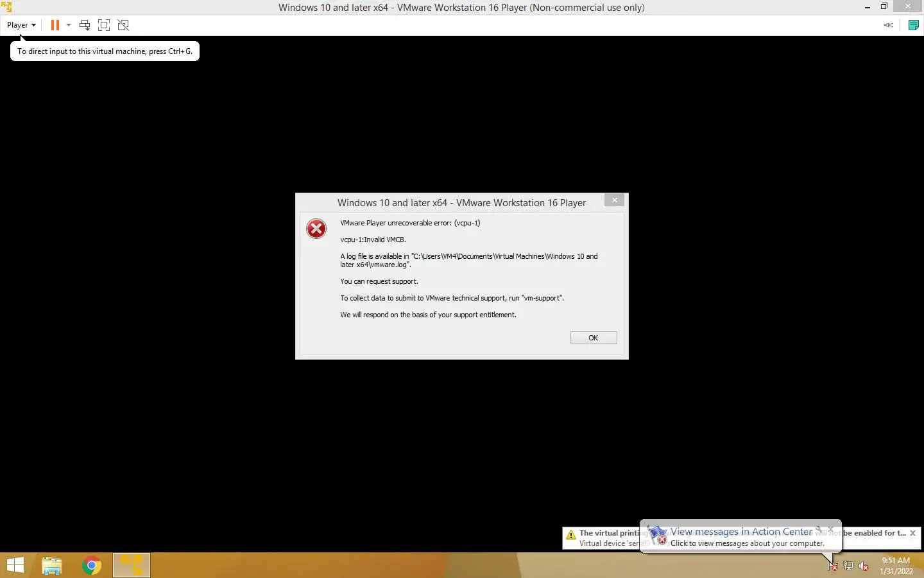This screenshot has height=578, width=924.
Task: Select the VMware Player taskbar button
Action: 132,565
